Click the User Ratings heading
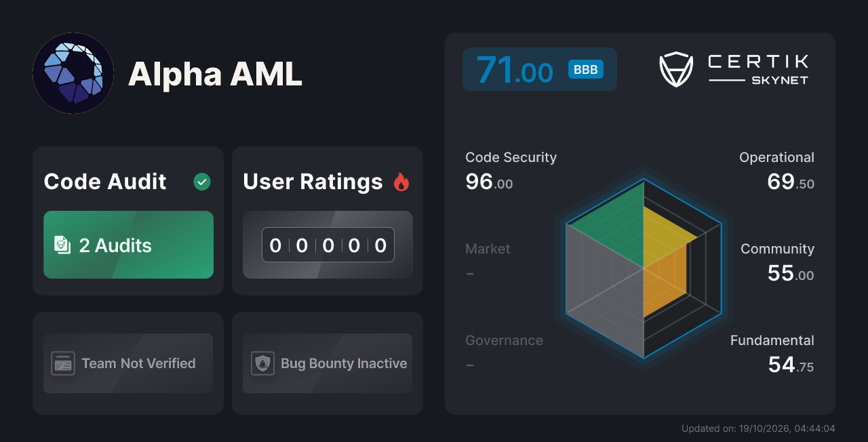This screenshot has width=868, height=442. click(313, 182)
